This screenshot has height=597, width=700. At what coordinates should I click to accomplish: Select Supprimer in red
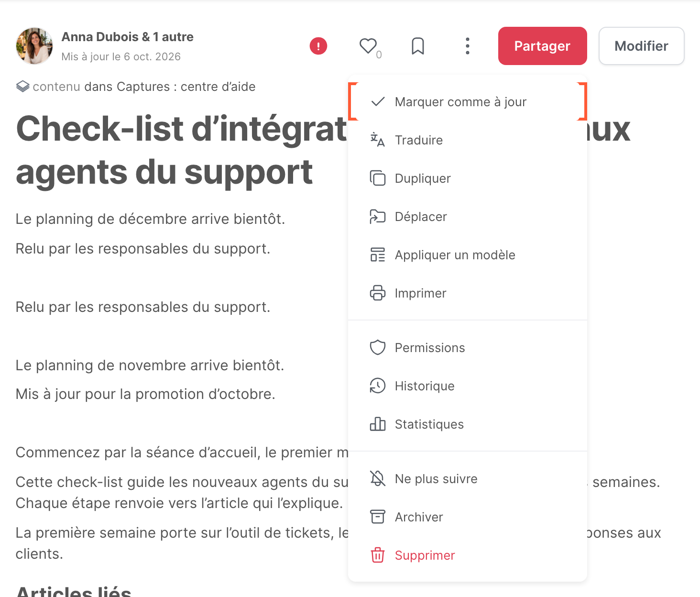[x=468, y=555]
